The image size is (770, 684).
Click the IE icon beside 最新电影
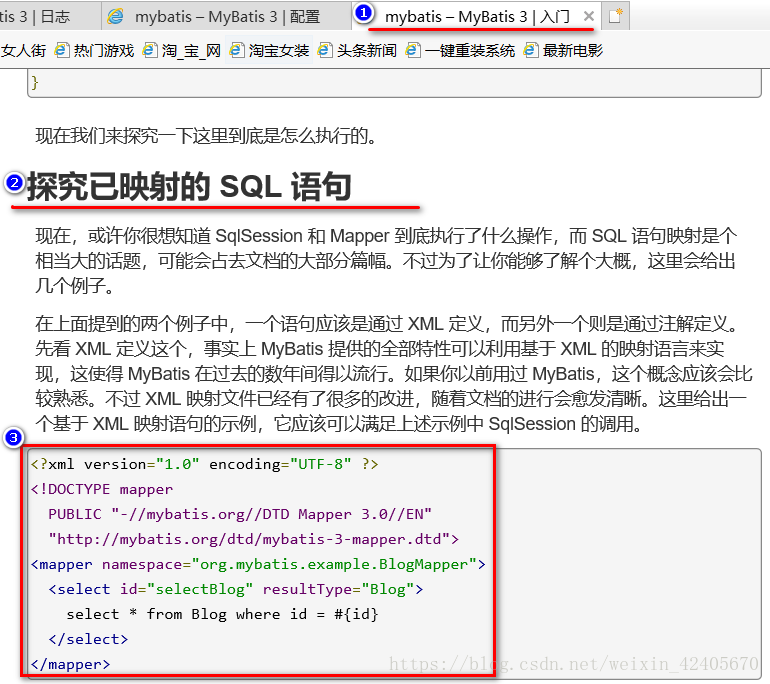(x=531, y=50)
